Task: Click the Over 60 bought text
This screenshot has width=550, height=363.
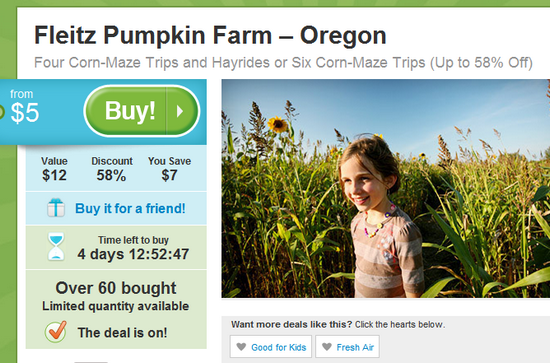Action: (116, 288)
